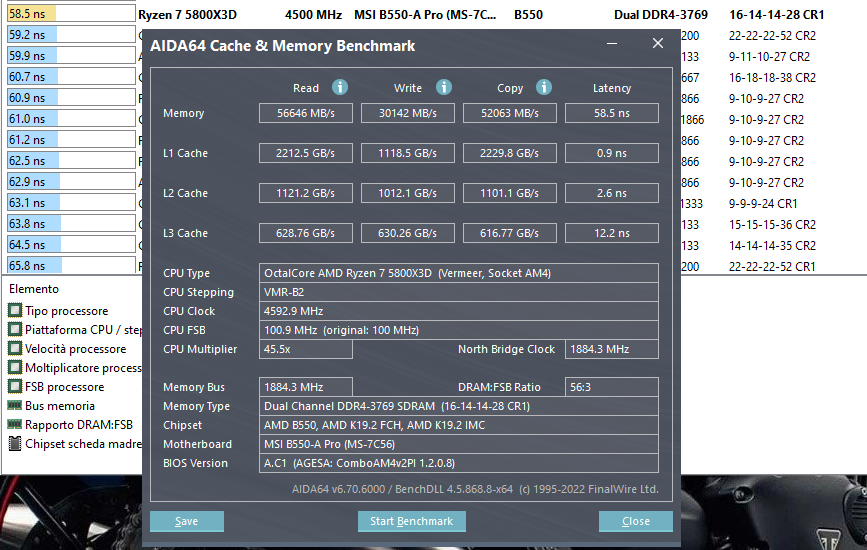Click the Copy info icon
This screenshot has height=550, width=867.
[x=544, y=87]
